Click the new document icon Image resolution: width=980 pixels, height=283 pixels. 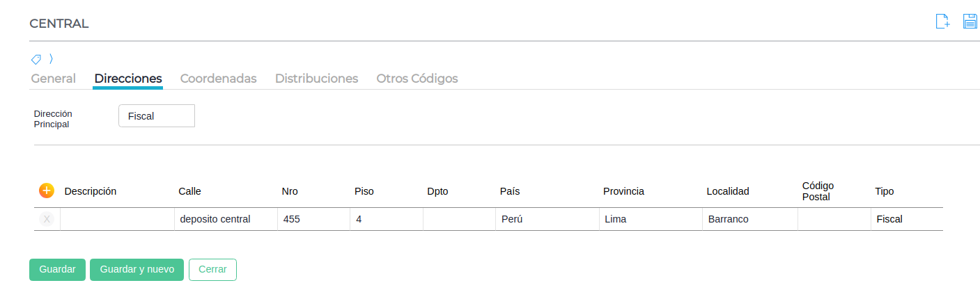[x=942, y=22]
